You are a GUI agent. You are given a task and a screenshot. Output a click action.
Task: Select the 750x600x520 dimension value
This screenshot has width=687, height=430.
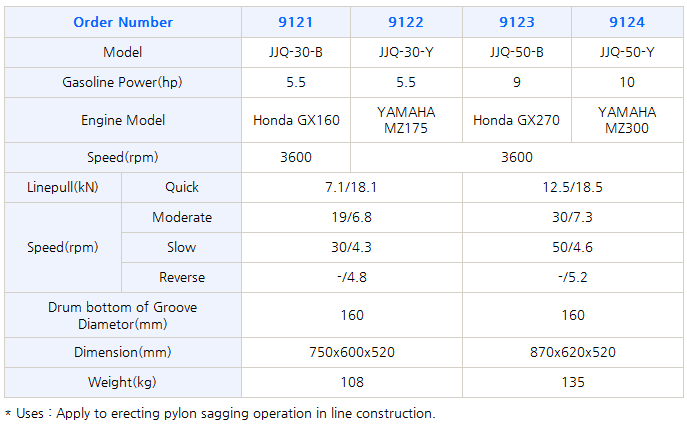(351, 352)
